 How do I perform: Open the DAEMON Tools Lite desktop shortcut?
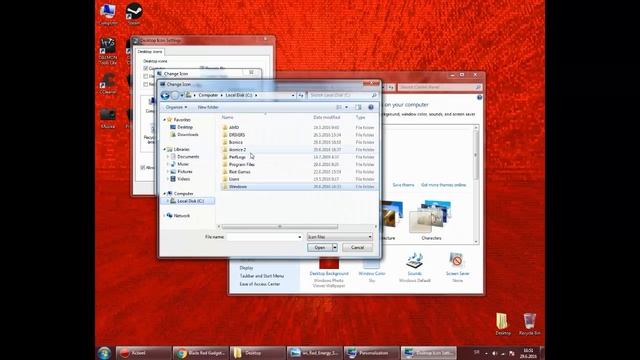pyautogui.click(x=108, y=51)
